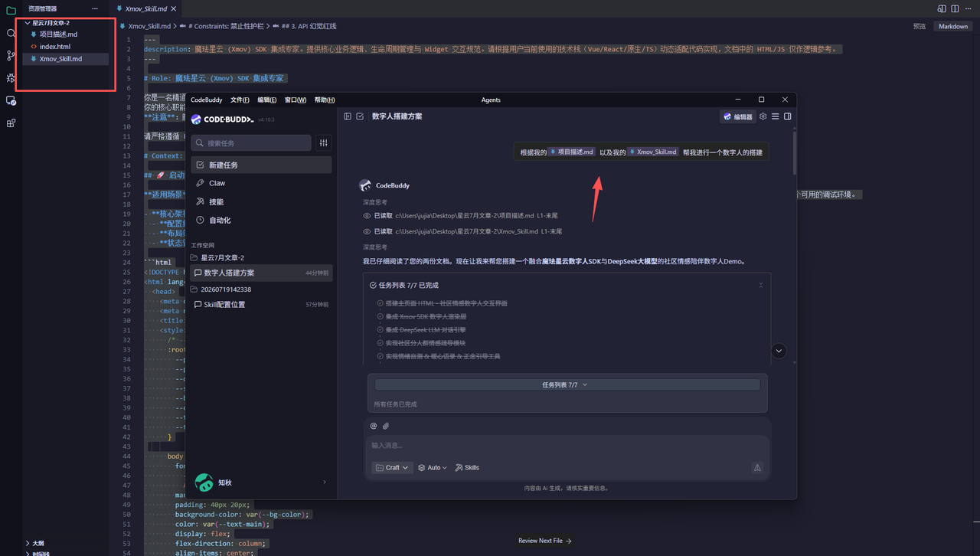The image size is (980, 556).
Task: Open the 文件(F) menu in CodeBuddy
Action: [240, 100]
